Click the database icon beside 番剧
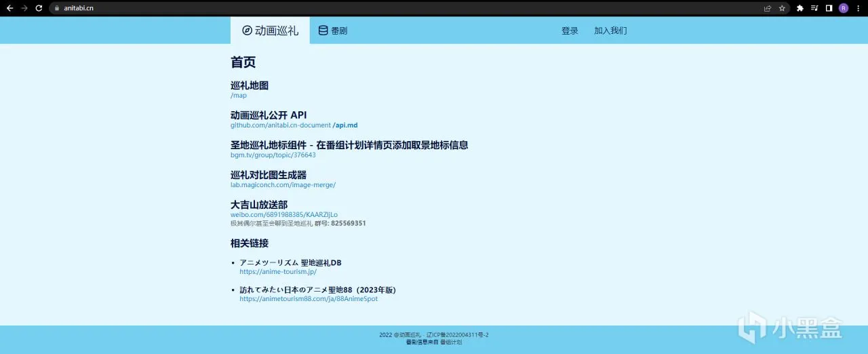The height and width of the screenshot is (354, 868). (323, 31)
